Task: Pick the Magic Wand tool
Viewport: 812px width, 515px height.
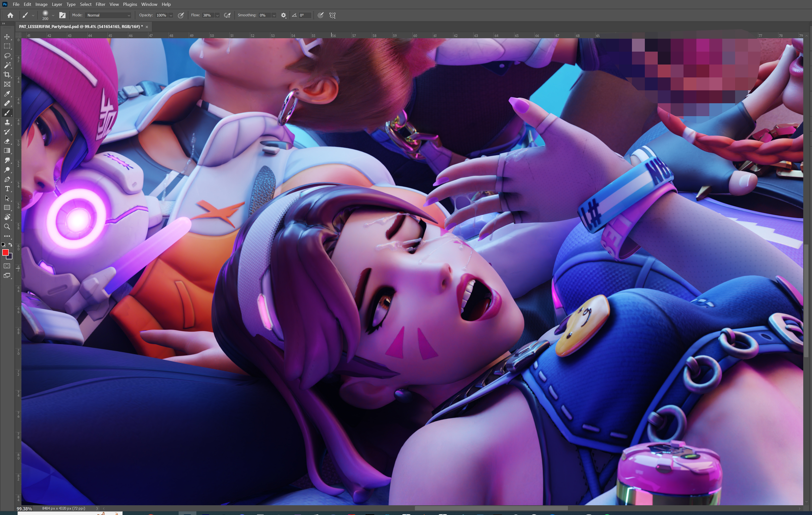Action: 7,65
